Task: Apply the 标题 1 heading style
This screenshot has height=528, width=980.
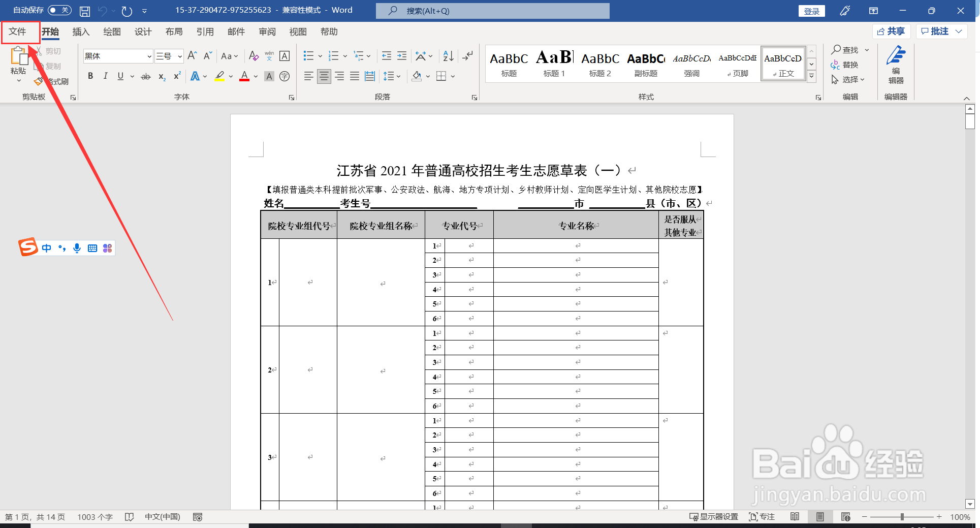Action: click(x=554, y=64)
